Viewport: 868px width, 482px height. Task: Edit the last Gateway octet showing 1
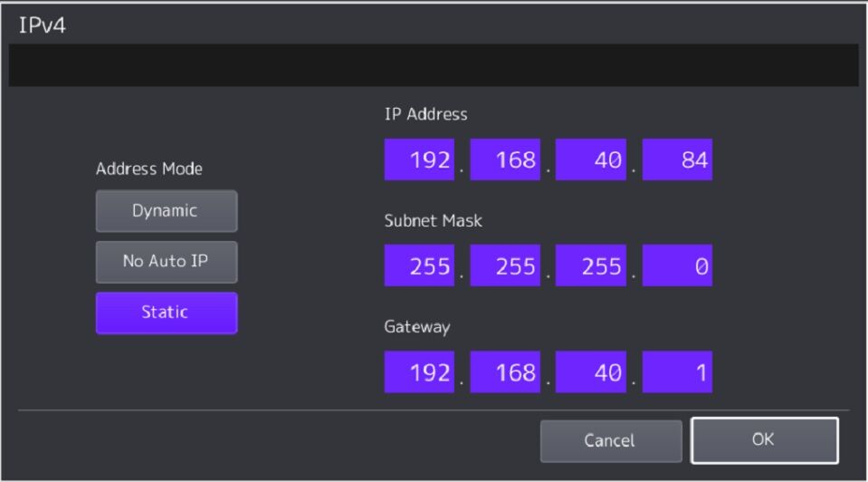tap(677, 371)
